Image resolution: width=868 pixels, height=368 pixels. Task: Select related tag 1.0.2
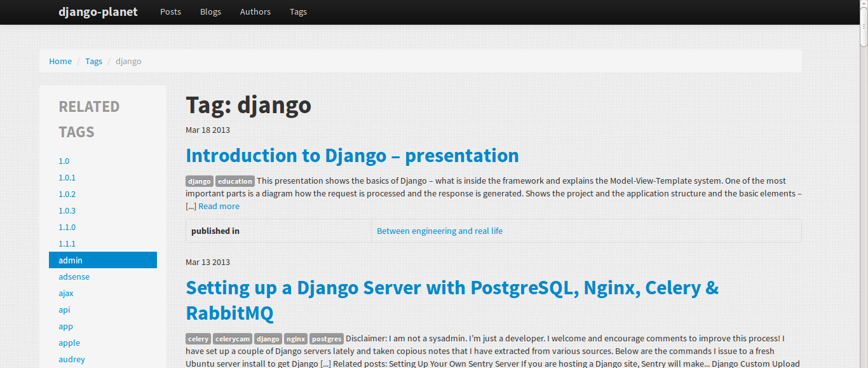103,194
